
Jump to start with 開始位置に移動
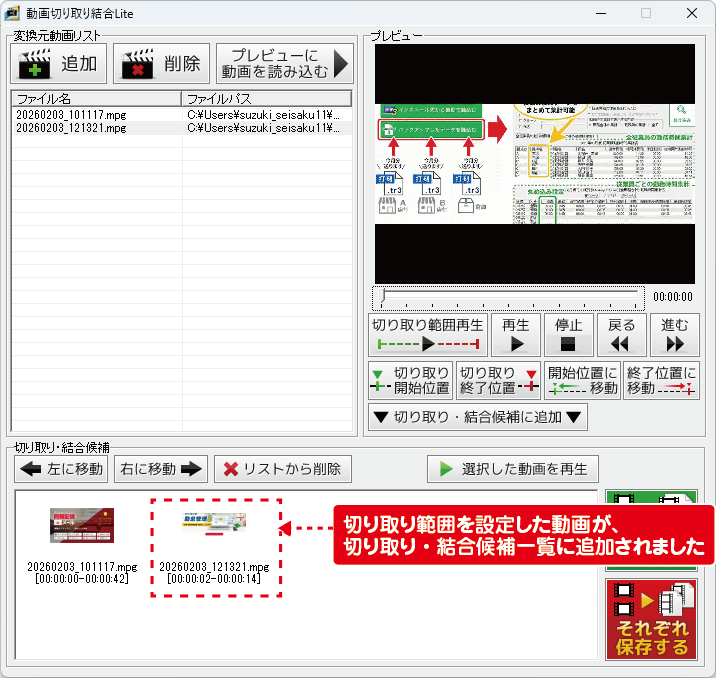tap(583, 381)
